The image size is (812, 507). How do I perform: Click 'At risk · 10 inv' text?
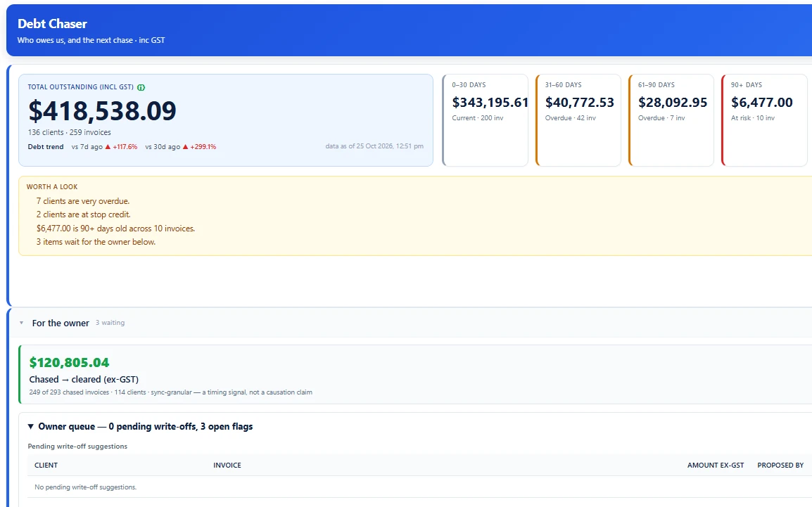[x=753, y=118]
